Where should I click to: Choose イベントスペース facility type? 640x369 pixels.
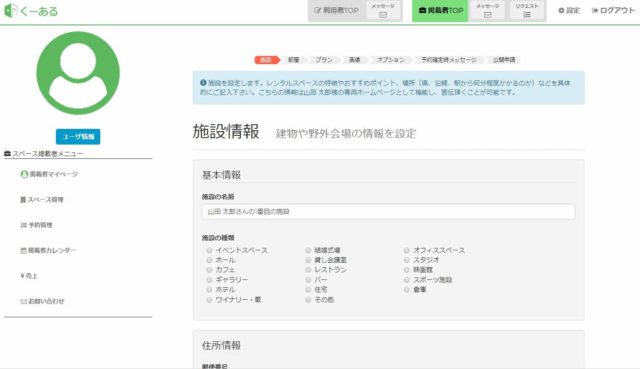click(x=209, y=250)
